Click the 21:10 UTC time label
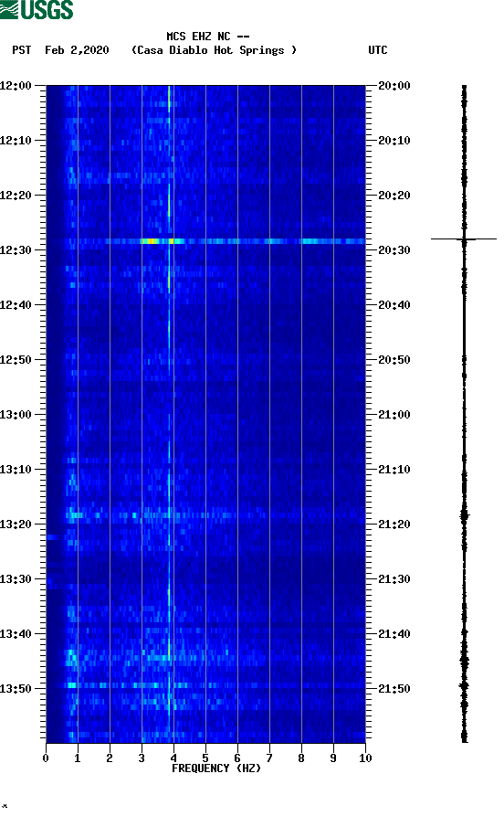 pyautogui.click(x=394, y=470)
